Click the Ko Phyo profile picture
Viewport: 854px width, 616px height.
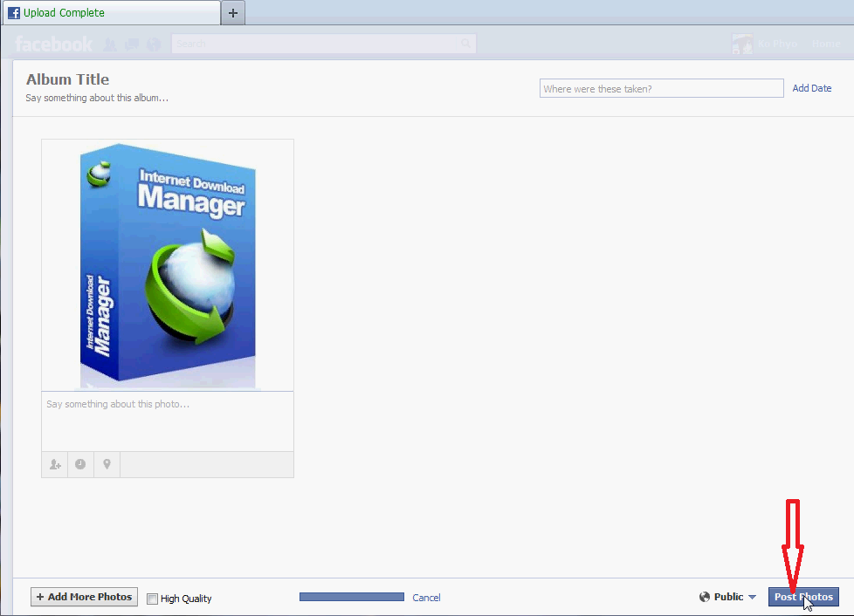[742, 44]
